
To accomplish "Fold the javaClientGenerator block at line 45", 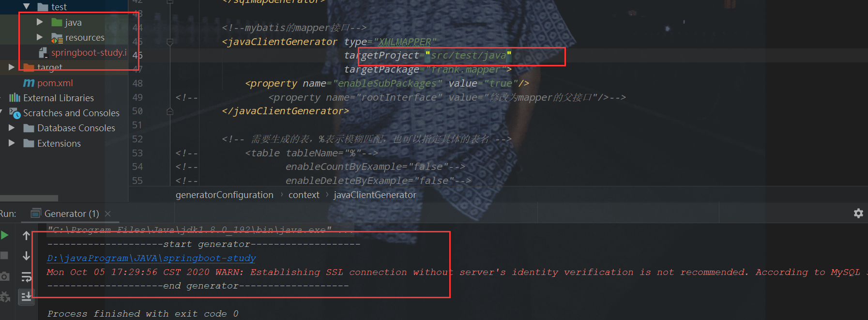I will coord(170,42).
